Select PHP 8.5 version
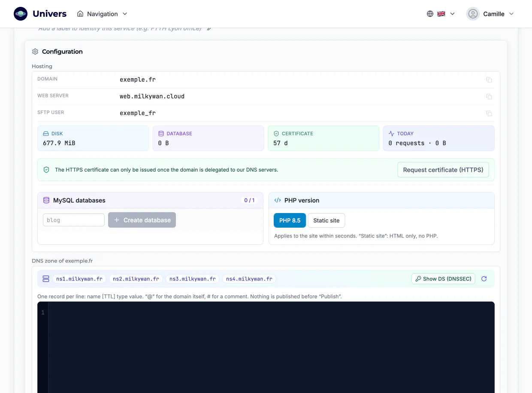 tap(290, 220)
